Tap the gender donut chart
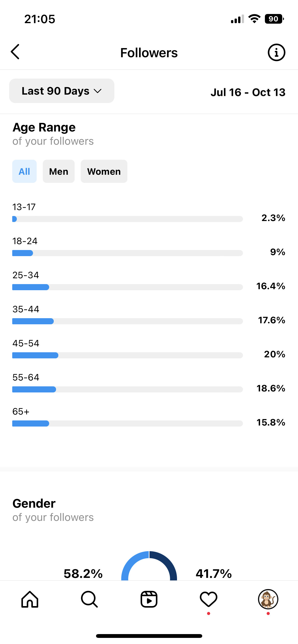The height and width of the screenshot is (644, 298). point(149,566)
